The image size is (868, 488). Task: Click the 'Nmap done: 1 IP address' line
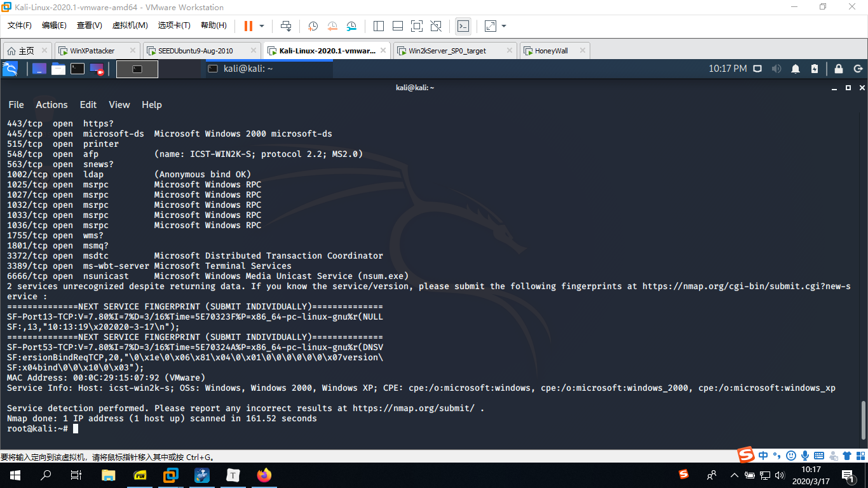[162, 419]
